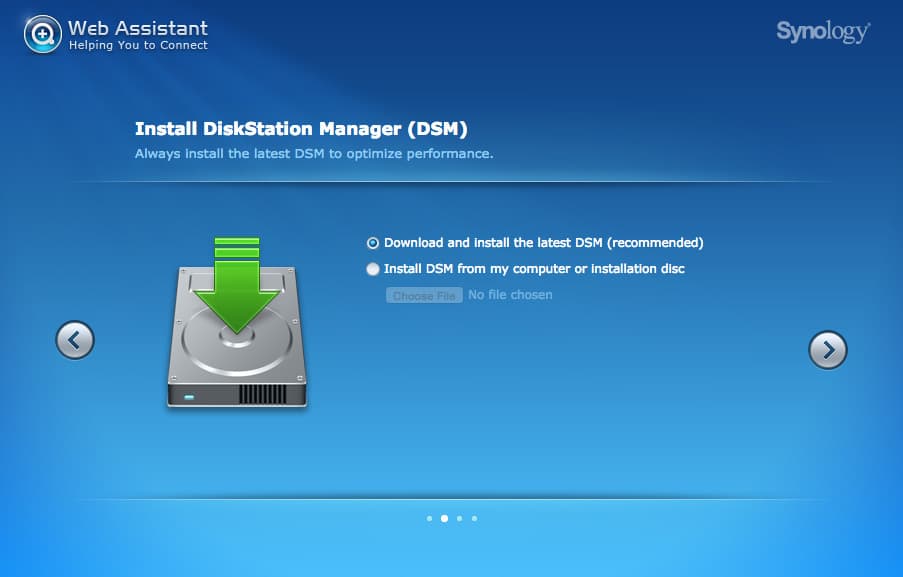903x577 pixels.
Task: Click the third page indicator dot
Action: (x=459, y=518)
